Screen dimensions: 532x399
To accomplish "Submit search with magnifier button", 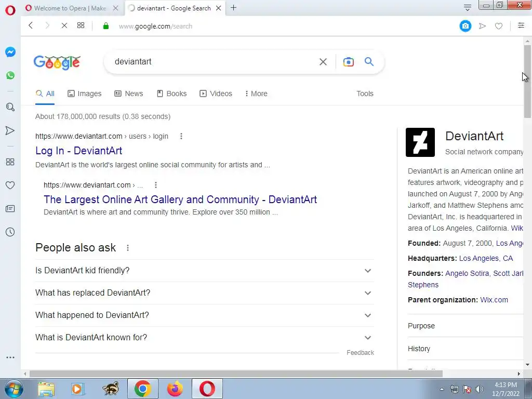I will pyautogui.click(x=369, y=61).
